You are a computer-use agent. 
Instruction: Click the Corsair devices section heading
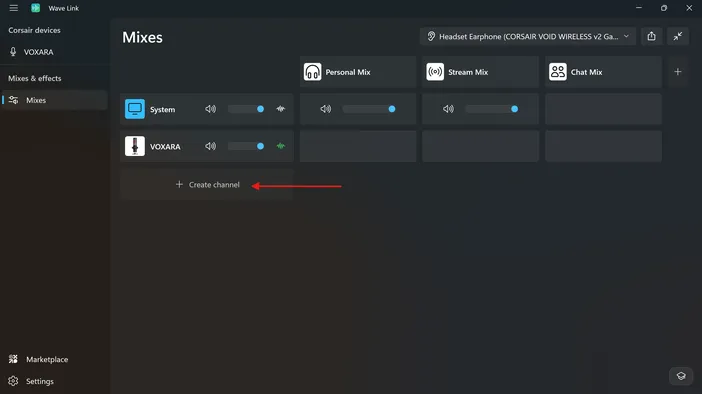click(x=34, y=30)
